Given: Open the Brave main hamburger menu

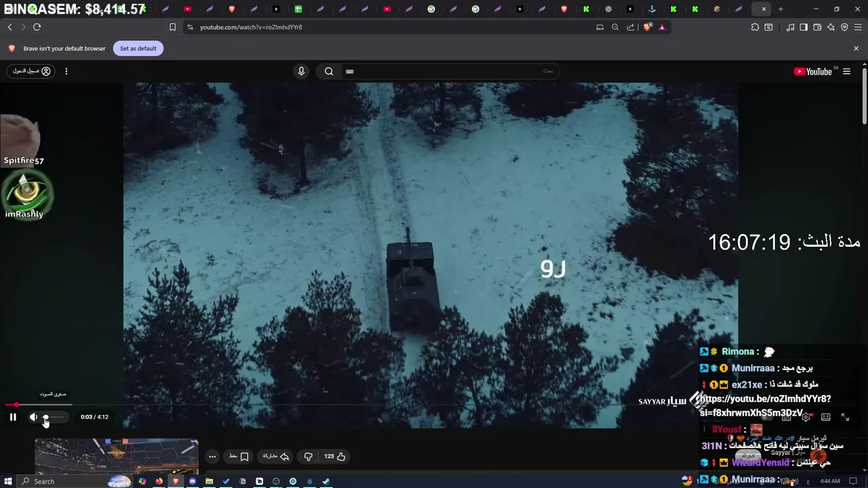Looking at the screenshot, I should [x=858, y=27].
